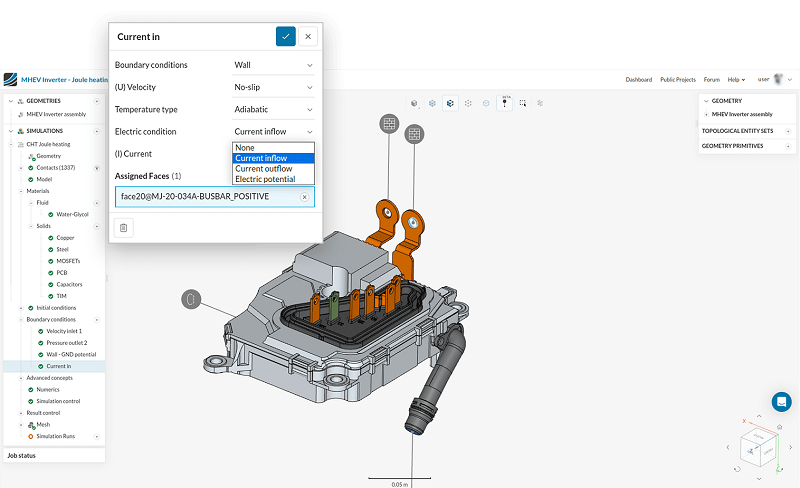
Task: Open the Dashboard link
Action: (639, 80)
